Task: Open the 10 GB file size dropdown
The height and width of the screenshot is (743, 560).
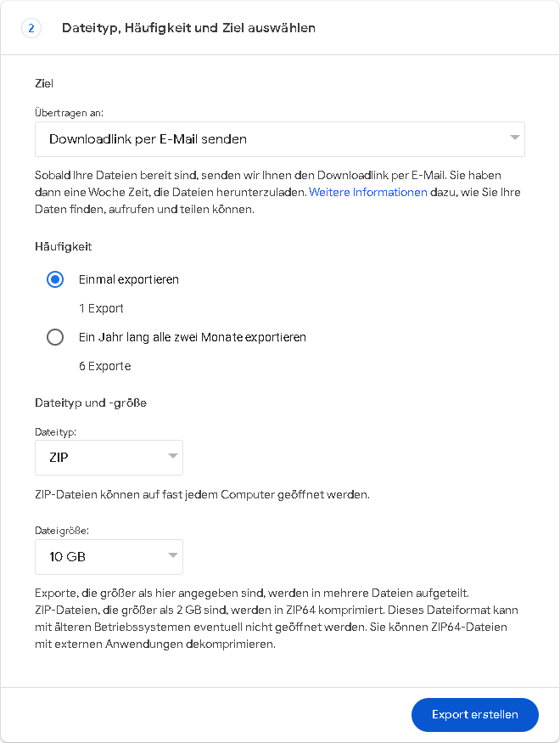Action: tap(109, 557)
